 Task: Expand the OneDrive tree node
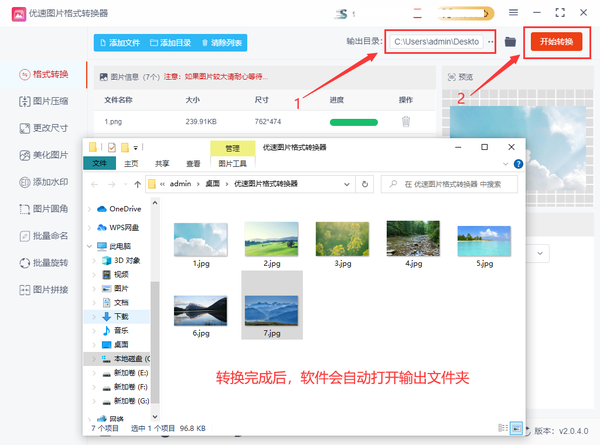pos(92,209)
